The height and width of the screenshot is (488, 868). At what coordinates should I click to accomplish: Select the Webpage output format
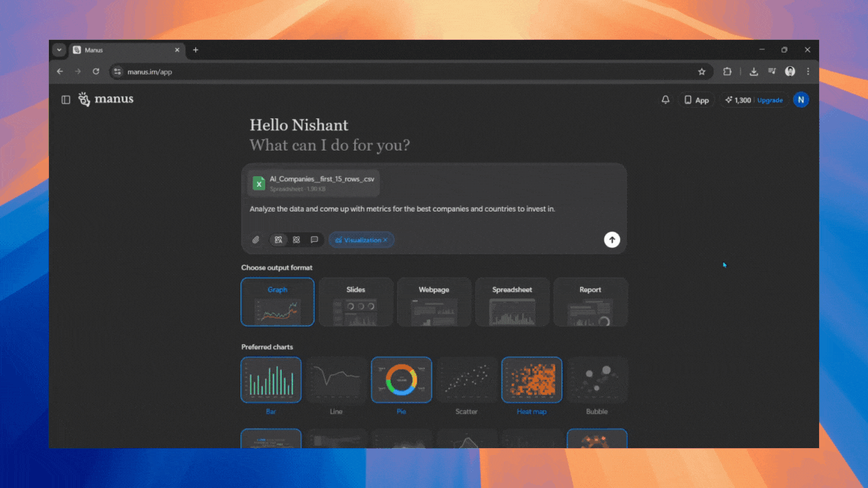[x=434, y=301]
